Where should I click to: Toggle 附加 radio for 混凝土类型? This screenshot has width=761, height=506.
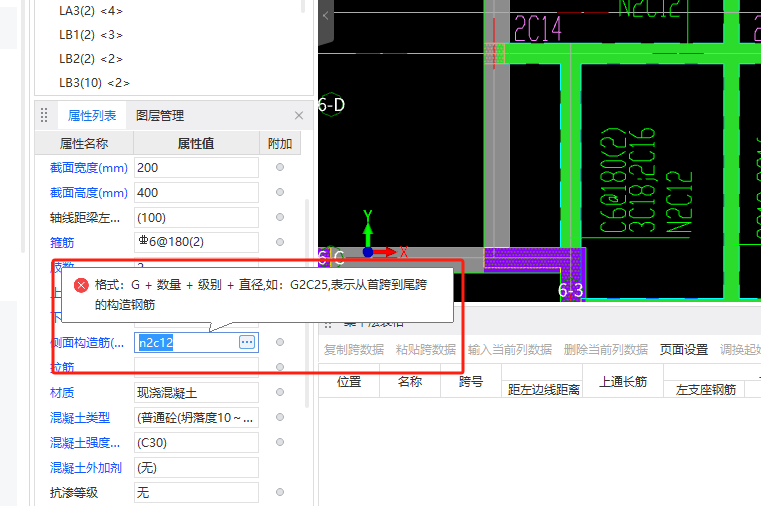[280, 417]
